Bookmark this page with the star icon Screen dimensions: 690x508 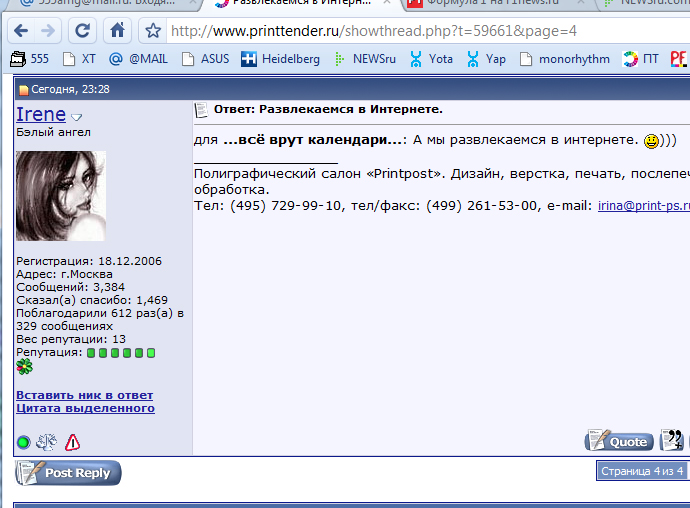point(153,31)
